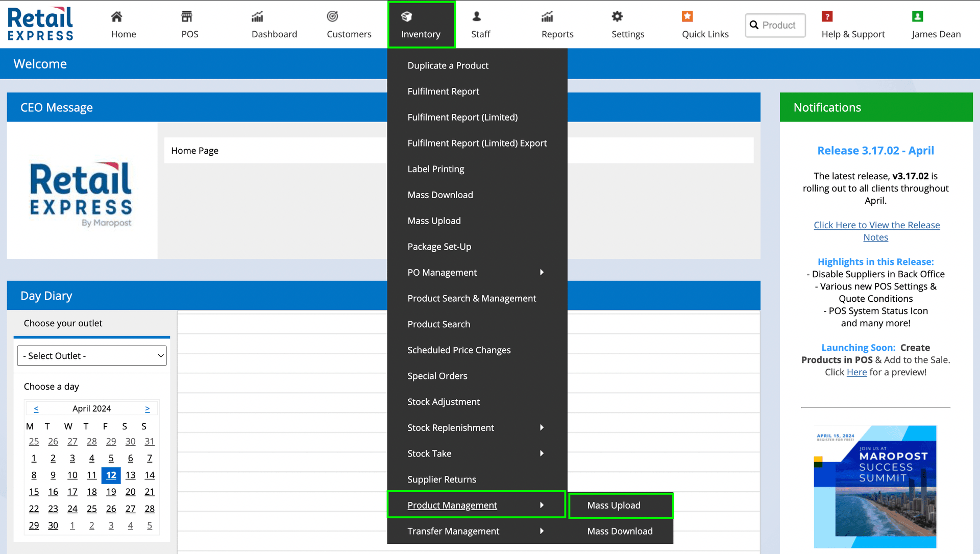
Task: Open Fulfilment Report (Limited) Export
Action: click(x=477, y=143)
